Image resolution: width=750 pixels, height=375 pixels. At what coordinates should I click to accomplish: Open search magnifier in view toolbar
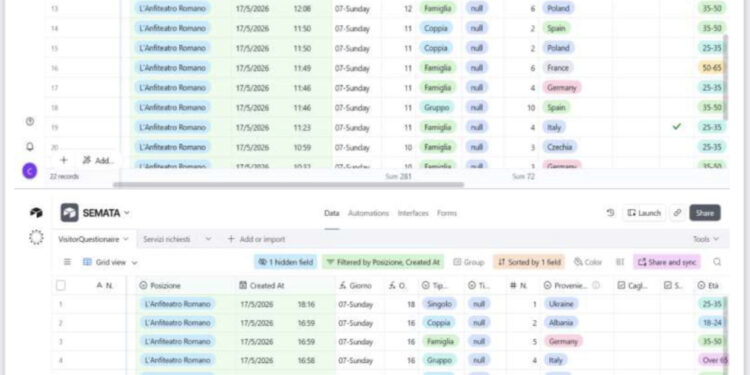coord(717,262)
